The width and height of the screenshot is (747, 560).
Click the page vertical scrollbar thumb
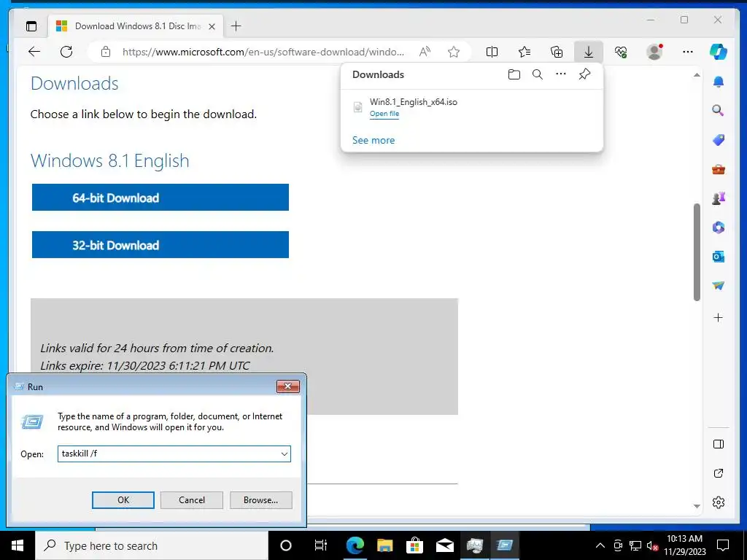697,252
